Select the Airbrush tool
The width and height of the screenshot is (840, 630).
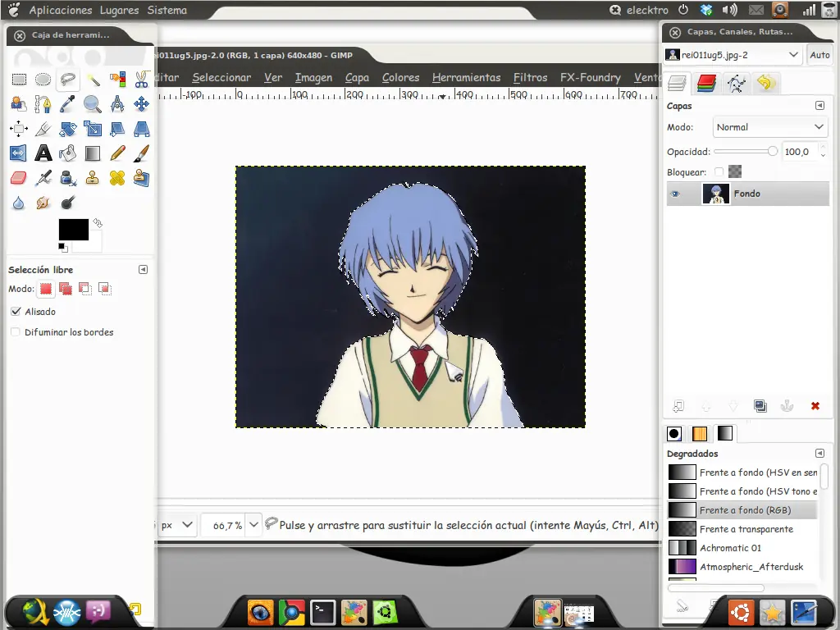43,178
